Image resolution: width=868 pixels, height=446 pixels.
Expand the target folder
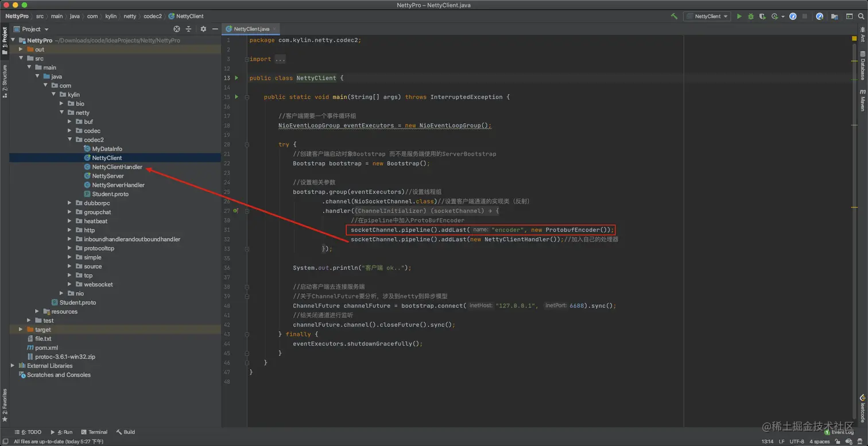[x=21, y=329]
